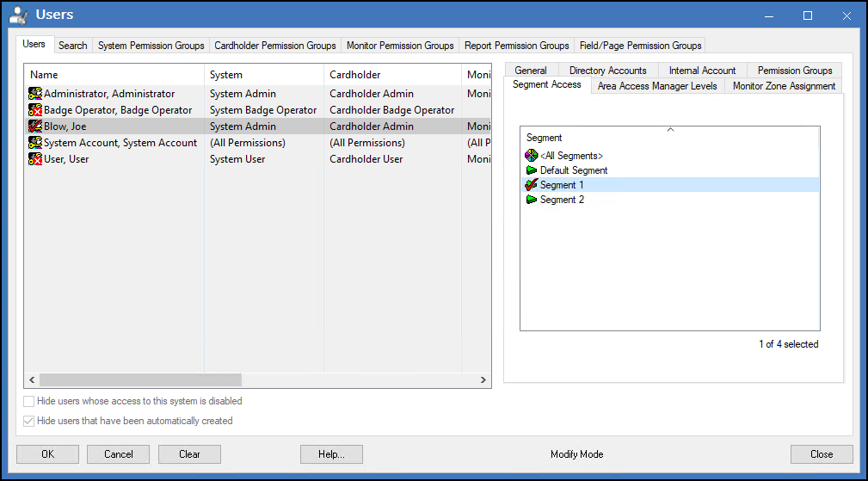This screenshot has height=481, width=868.
Task: Click the user list left scroll arrow
Action: 32,379
